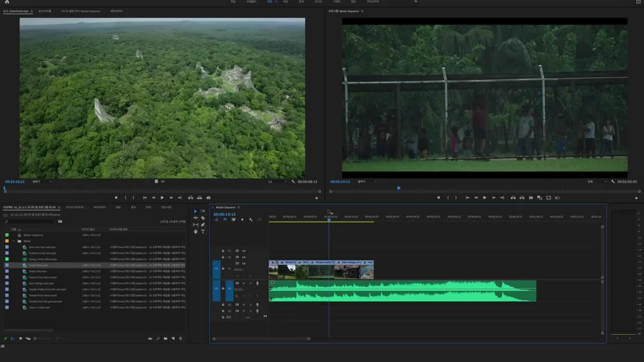Select the Type tool in the tools panel

pyautogui.click(x=203, y=232)
